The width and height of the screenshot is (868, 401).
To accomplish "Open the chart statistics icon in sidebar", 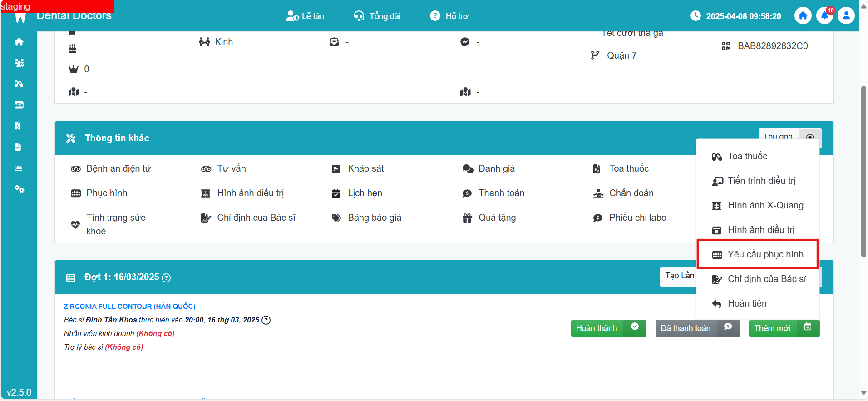I will coord(19,168).
